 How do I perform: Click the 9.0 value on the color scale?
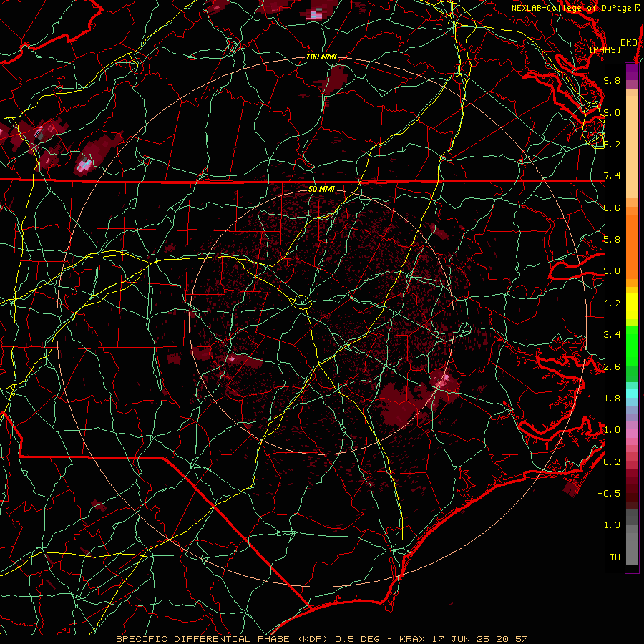[x=612, y=112]
